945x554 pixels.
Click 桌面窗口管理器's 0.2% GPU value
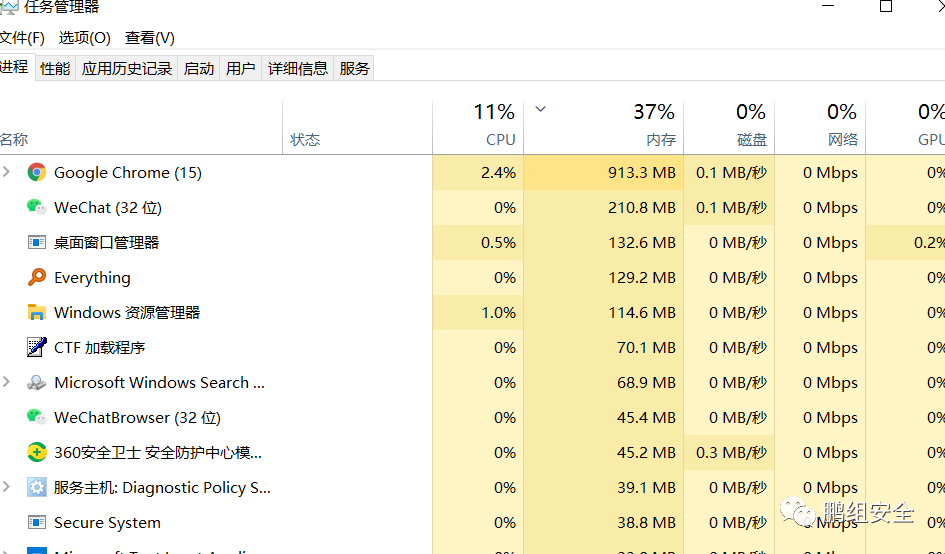[x=929, y=242]
